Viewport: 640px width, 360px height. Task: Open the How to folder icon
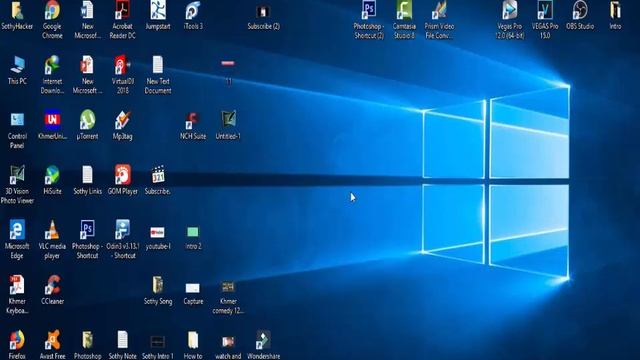coord(193,340)
